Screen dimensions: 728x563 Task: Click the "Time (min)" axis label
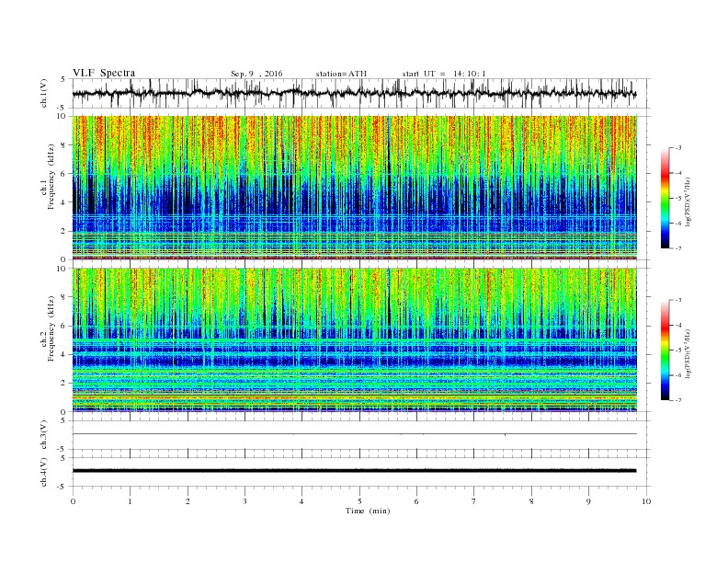click(x=368, y=511)
